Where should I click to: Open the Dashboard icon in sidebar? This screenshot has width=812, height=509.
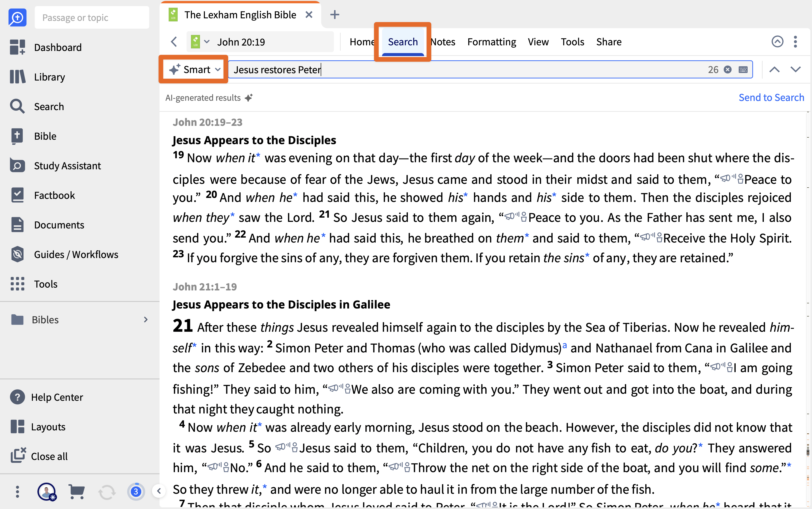coord(17,47)
